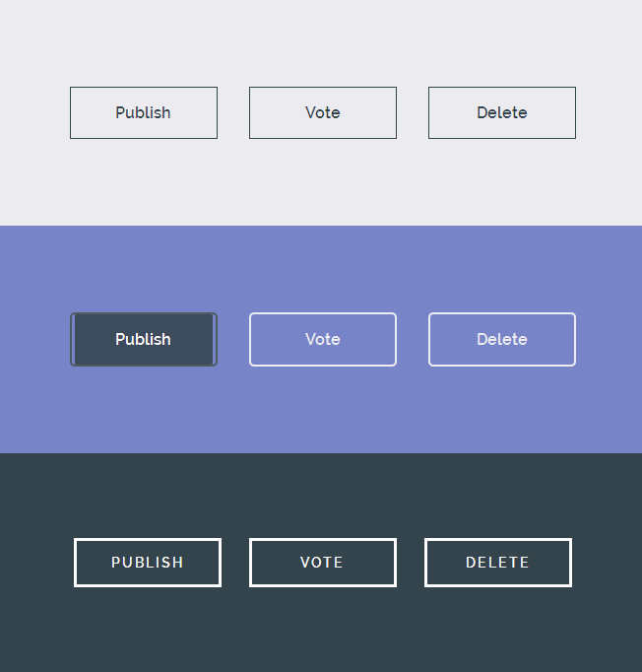Select the rounded white-outlined Vote button

pos(323,339)
